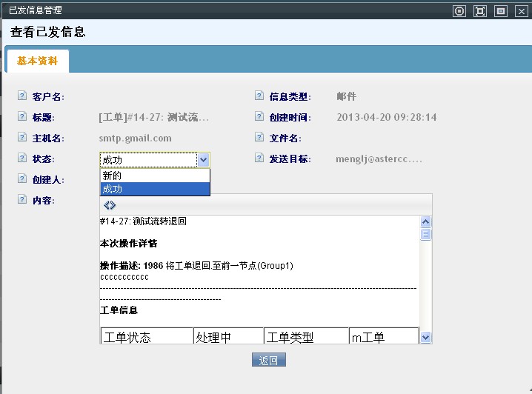
Task: Click the 状态 dropdown arrow
Action: [204, 160]
